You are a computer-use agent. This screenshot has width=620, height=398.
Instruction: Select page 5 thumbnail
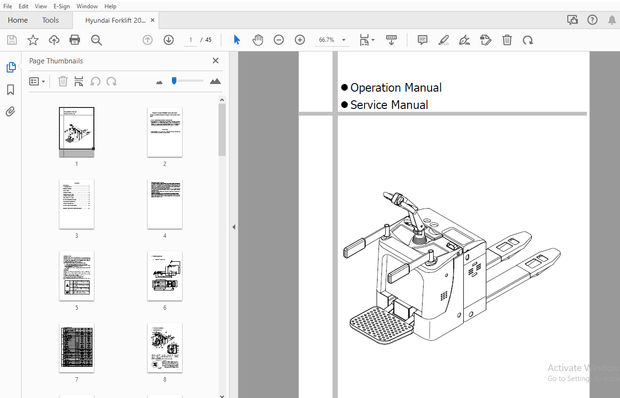point(77,276)
